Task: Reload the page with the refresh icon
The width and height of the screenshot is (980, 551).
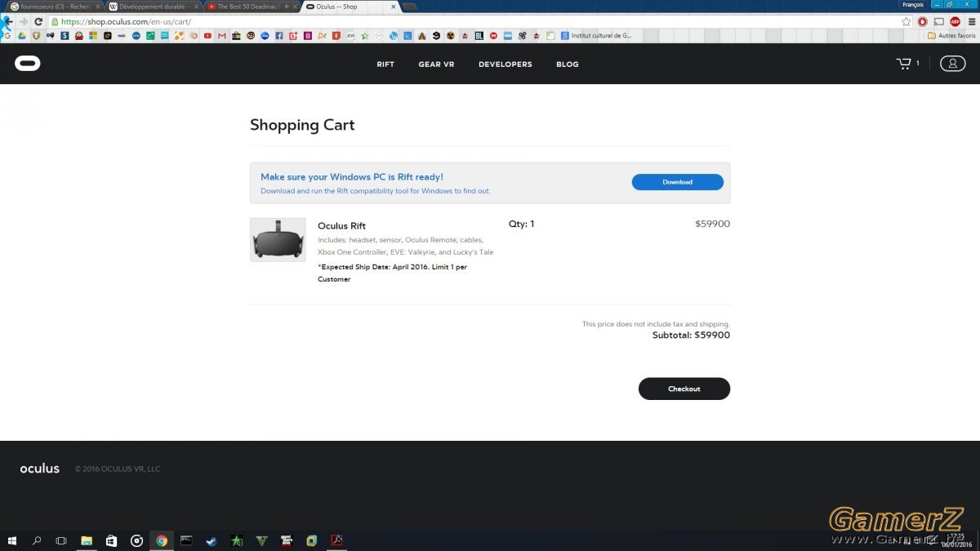Action: click(x=38, y=21)
